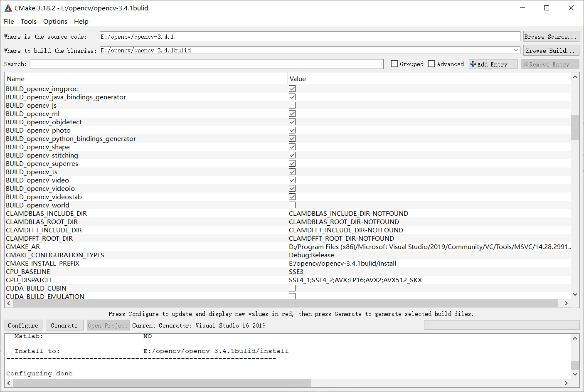Image resolution: width=584 pixels, height=392 pixels.
Task: Uncheck BUILD_opencv_video checkbox
Action: (292, 180)
